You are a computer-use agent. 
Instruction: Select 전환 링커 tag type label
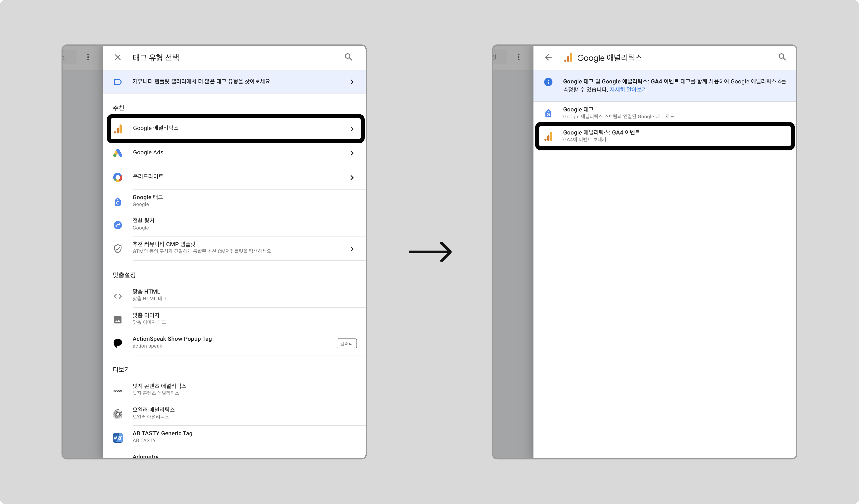click(143, 220)
